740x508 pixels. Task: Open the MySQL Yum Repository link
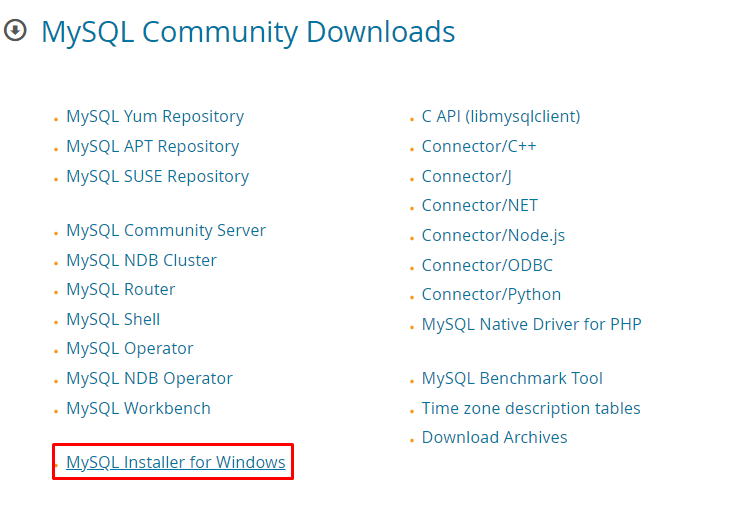click(x=155, y=116)
